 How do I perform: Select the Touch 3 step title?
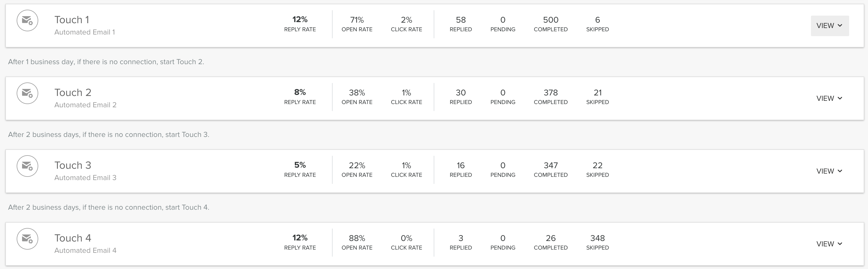[73, 165]
